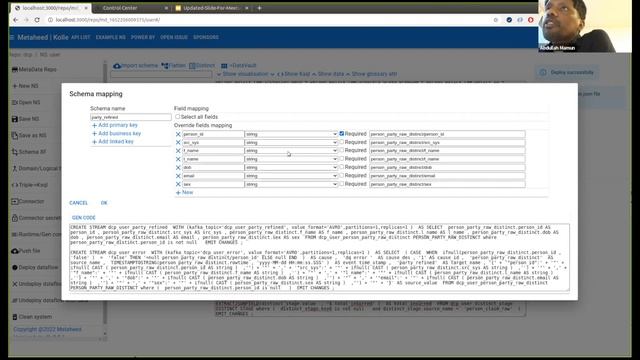Check Required for dob field

click(342, 167)
